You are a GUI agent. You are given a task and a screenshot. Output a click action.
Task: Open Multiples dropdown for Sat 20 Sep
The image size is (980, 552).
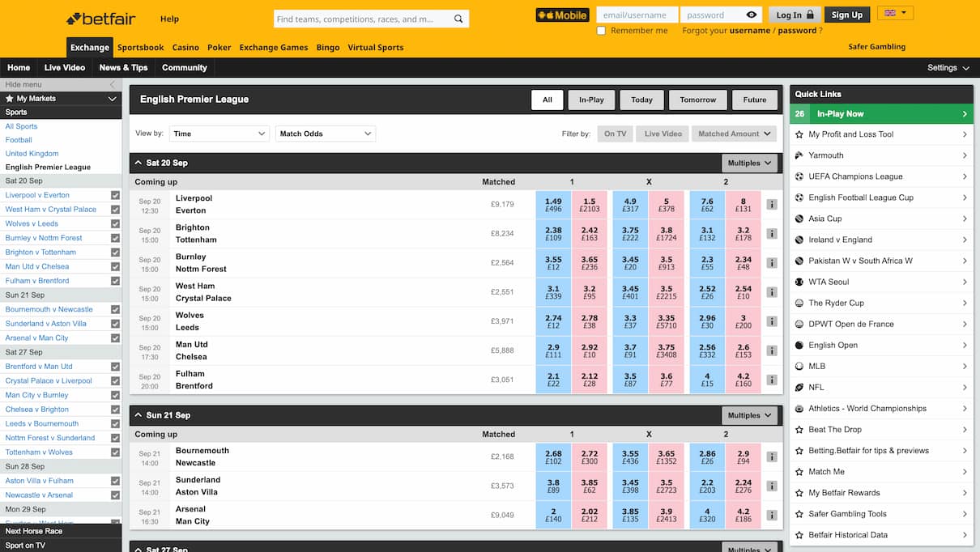[x=749, y=163]
